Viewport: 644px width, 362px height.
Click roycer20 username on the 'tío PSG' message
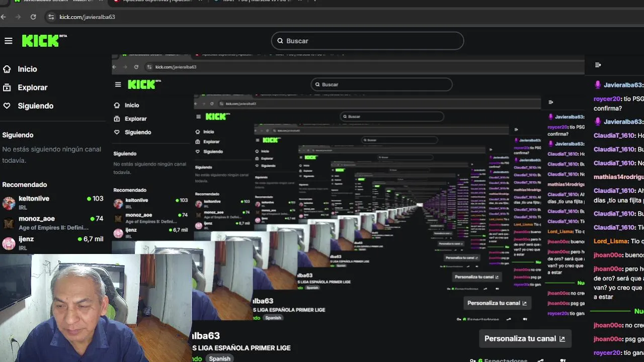click(x=607, y=99)
